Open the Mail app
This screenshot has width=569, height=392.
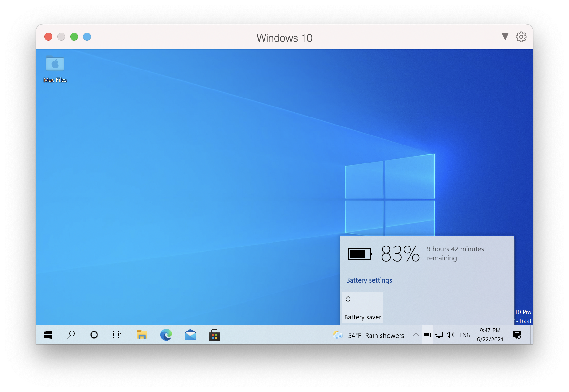pyautogui.click(x=190, y=335)
